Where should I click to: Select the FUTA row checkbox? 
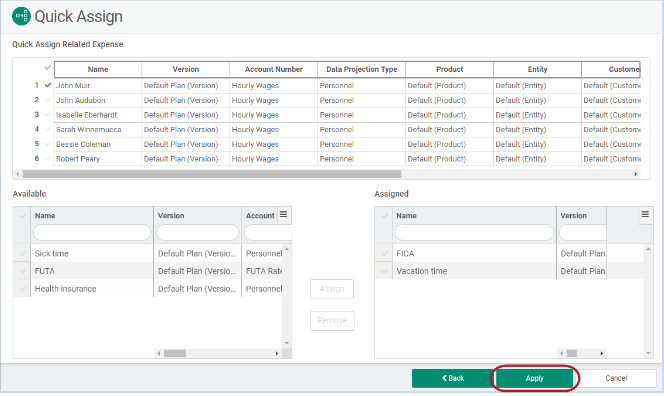[x=22, y=271]
